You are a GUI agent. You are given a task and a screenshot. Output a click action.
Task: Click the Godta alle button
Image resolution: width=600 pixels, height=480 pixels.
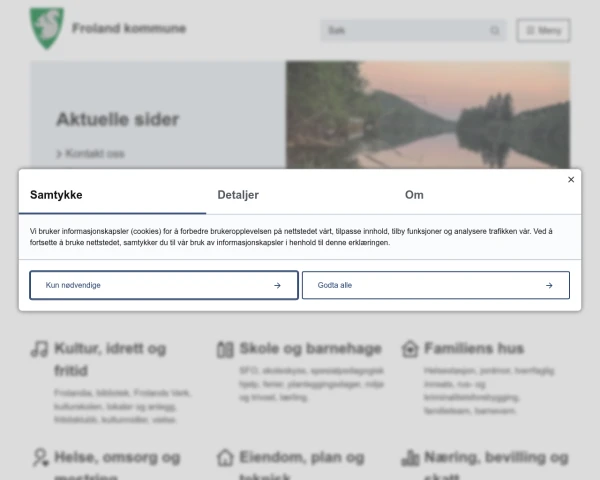point(436,285)
